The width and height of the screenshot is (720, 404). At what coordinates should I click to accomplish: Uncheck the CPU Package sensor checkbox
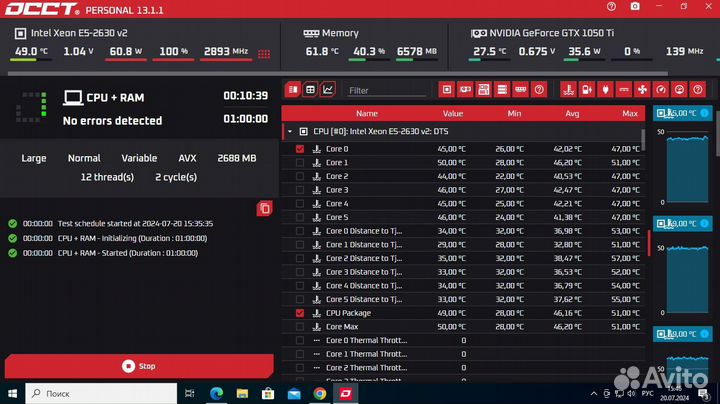pos(300,313)
